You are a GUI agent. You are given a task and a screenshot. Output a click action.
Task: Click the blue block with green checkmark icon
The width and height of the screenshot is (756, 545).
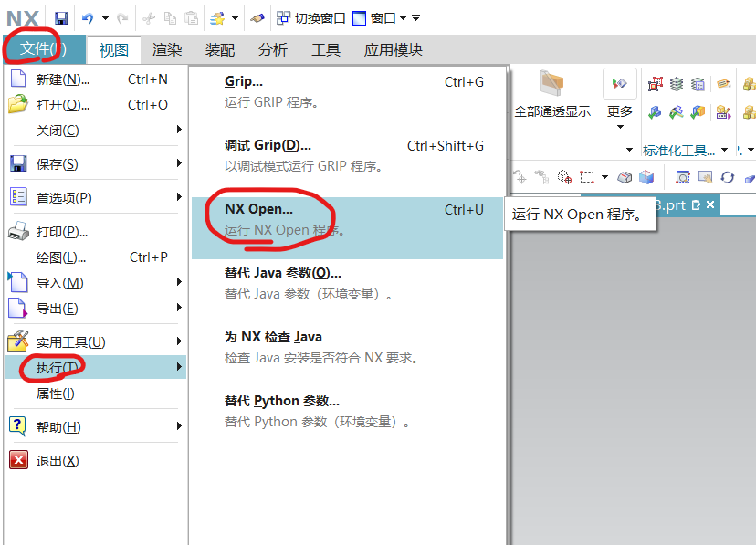655,112
